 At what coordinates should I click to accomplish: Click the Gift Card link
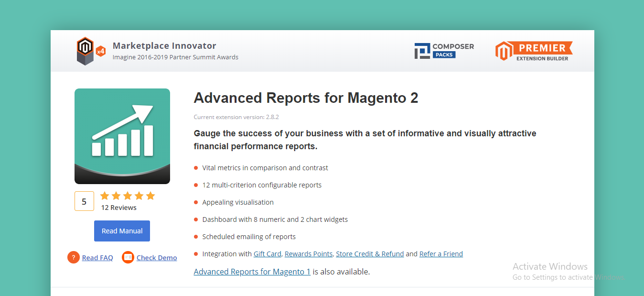(x=267, y=253)
